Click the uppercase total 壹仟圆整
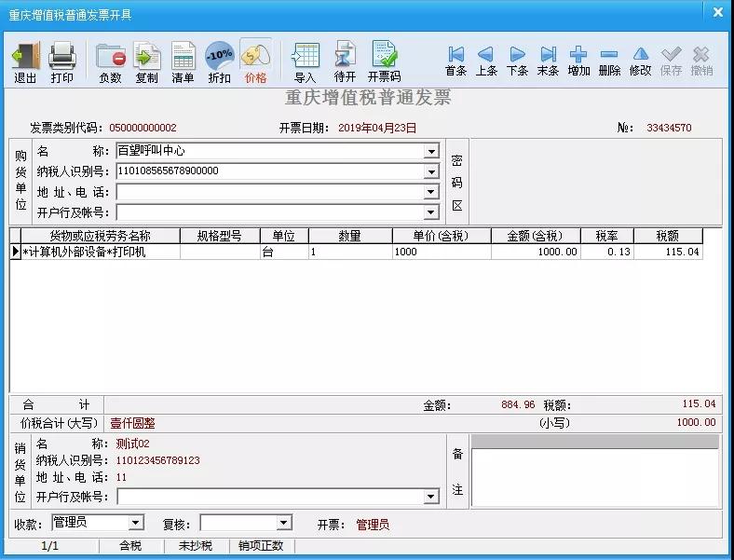Image resolution: width=734 pixels, height=560 pixels. click(x=132, y=423)
